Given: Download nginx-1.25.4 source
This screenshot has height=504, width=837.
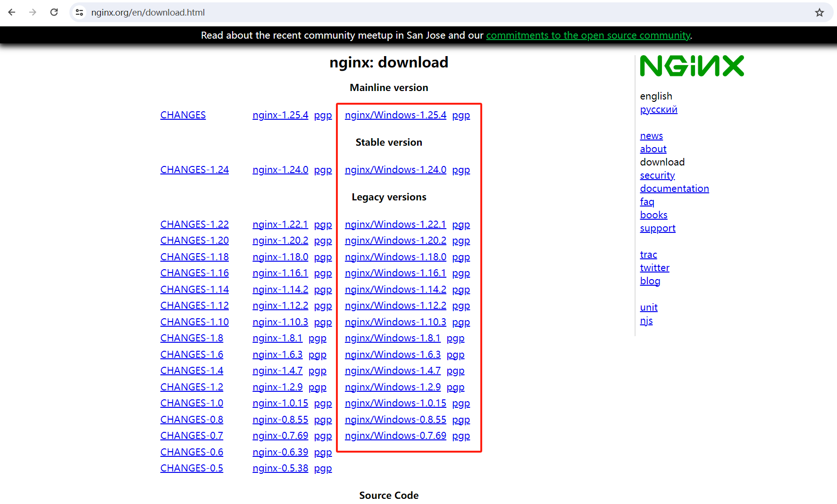Looking at the screenshot, I should (x=280, y=115).
